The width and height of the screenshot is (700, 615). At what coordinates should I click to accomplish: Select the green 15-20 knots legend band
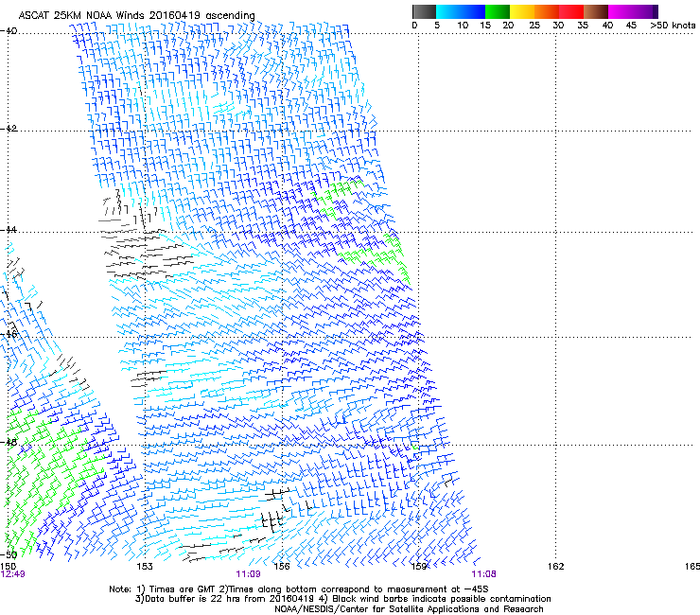point(498,11)
